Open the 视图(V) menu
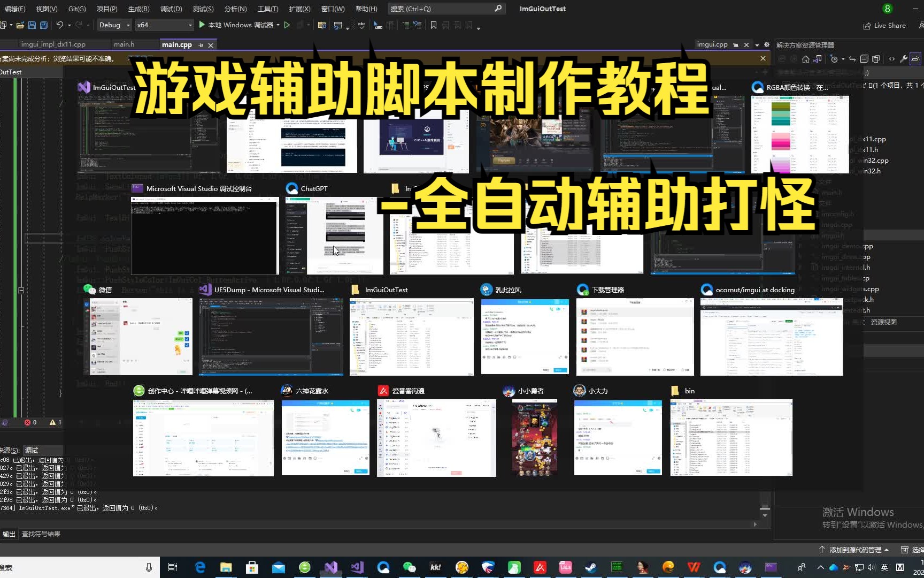This screenshot has height=578, width=924. click(47, 9)
